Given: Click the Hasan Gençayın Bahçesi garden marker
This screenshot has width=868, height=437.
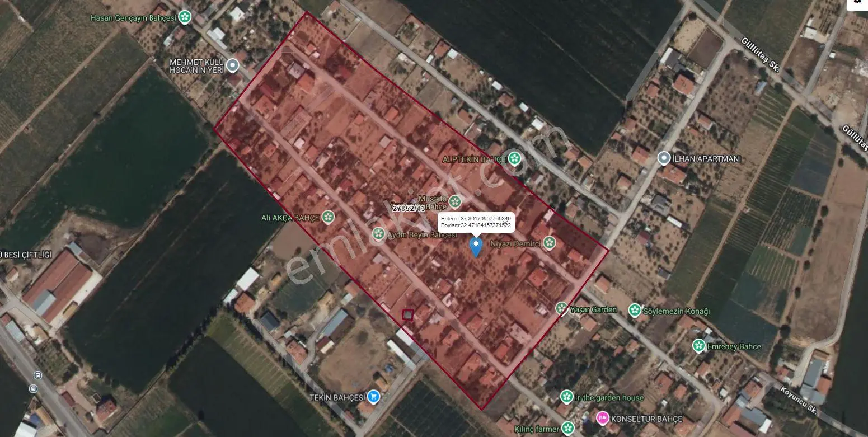Looking at the screenshot, I should click(x=185, y=17).
